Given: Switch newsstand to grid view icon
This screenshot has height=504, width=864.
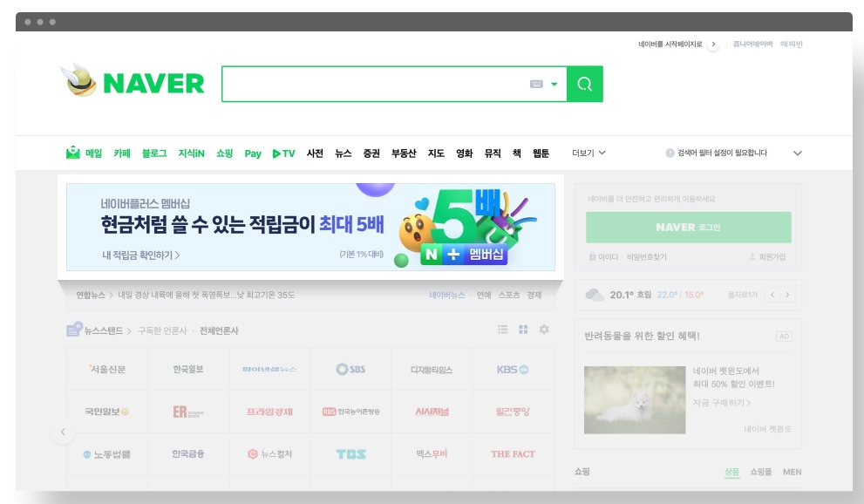Looking at the screenshot, I should (x=523, y=330).
